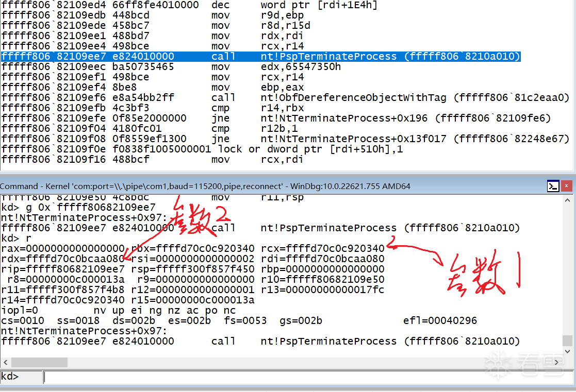The height and width of the screenshot is (392, 576).
Task: Select the 'mov r9d,ebp' disassembly line
Action: pyautogui.click(x=153, y=15)
